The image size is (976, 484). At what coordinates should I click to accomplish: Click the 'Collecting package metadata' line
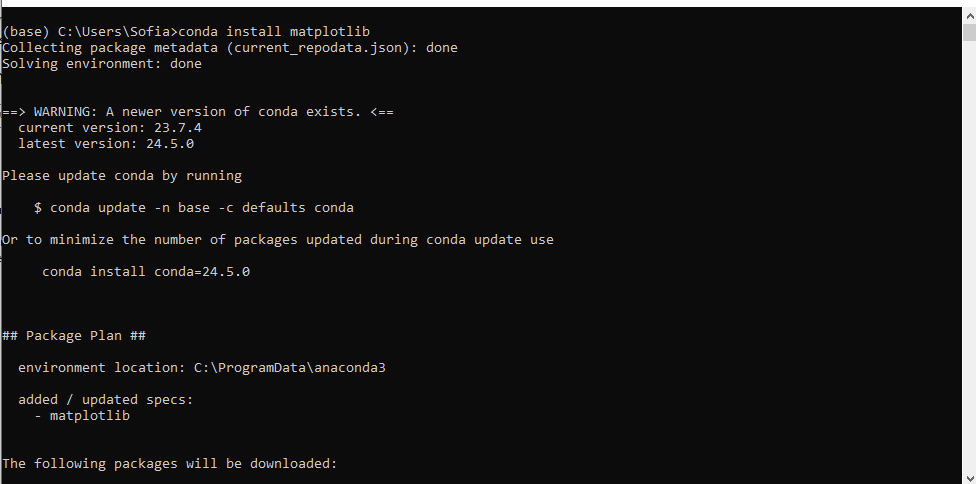click(230, 48)
